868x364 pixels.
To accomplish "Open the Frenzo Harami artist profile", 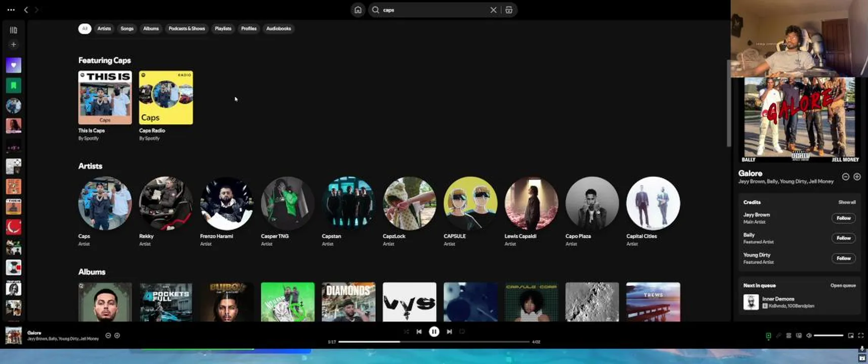I will [x=227, y=211].
